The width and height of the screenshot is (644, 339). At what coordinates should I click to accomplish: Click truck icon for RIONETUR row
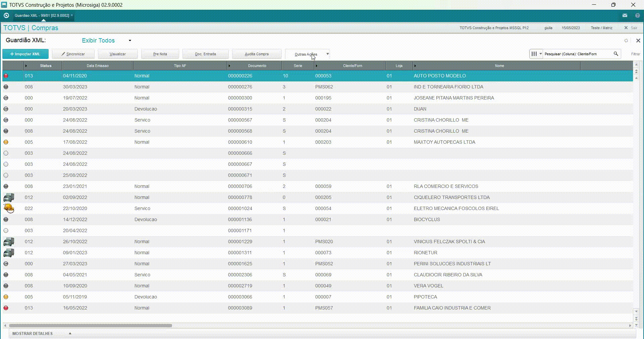click(9, 253)
